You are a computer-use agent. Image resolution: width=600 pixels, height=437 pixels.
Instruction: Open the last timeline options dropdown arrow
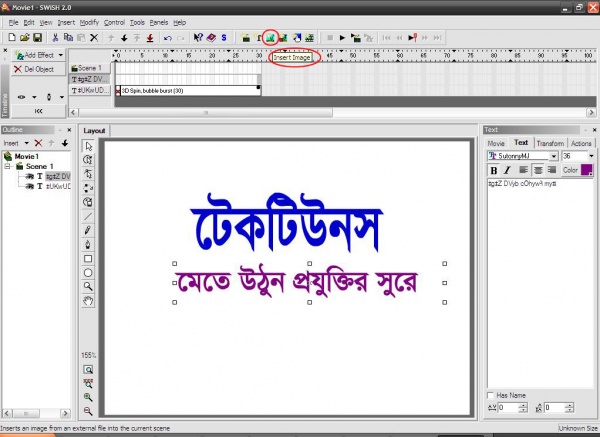point(62,97)
